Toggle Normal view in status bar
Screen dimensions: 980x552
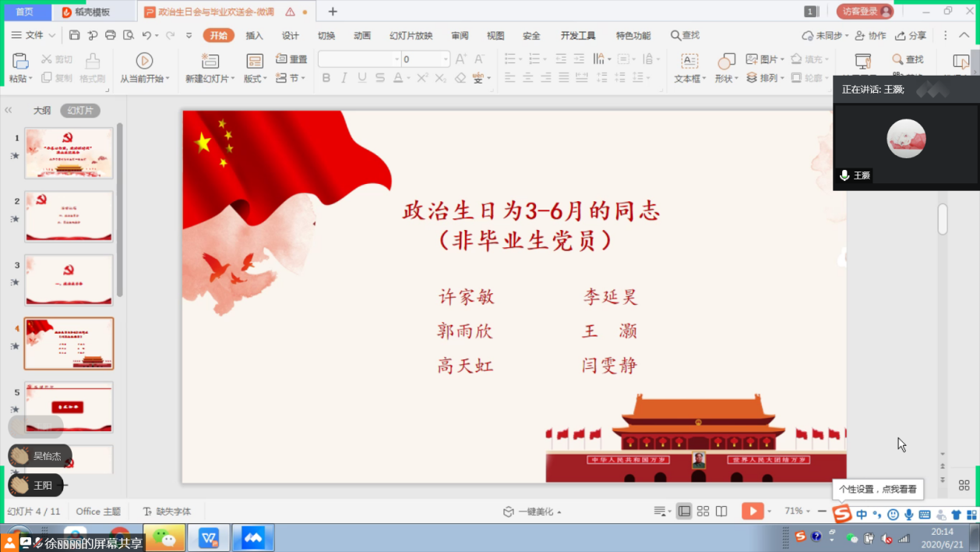tap(684, 511)
